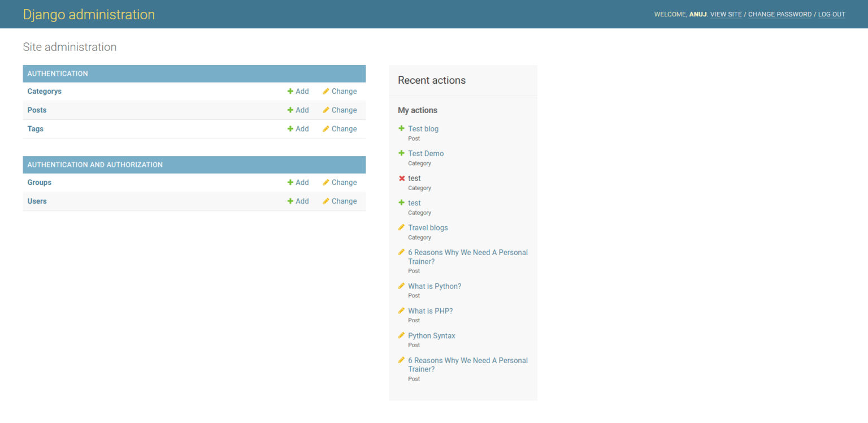Click the pencil Change icon for Categorys
Screen dimensions: 868x423
(x=327, y=91)
